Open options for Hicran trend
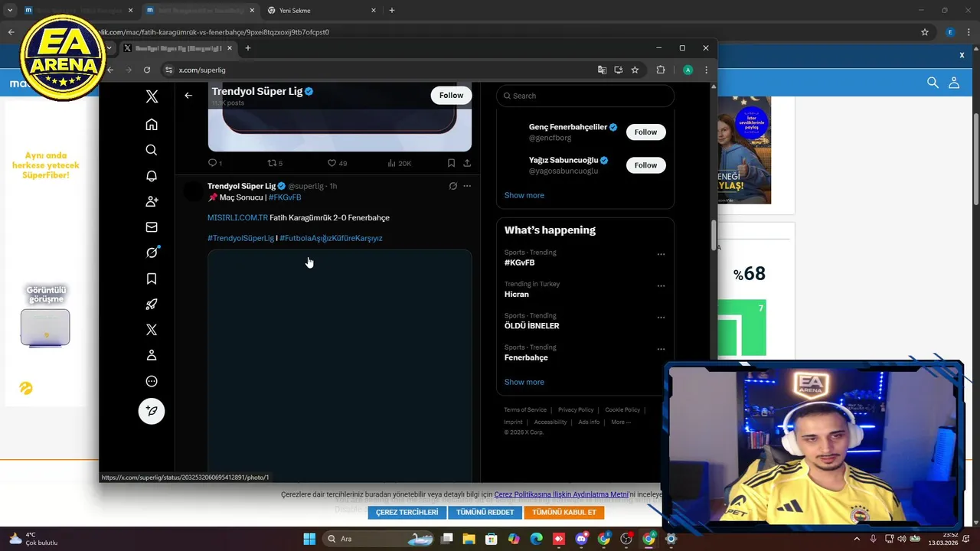Image resolution: width=980 pixels, height=551 pixels. [x=661, y=285]
